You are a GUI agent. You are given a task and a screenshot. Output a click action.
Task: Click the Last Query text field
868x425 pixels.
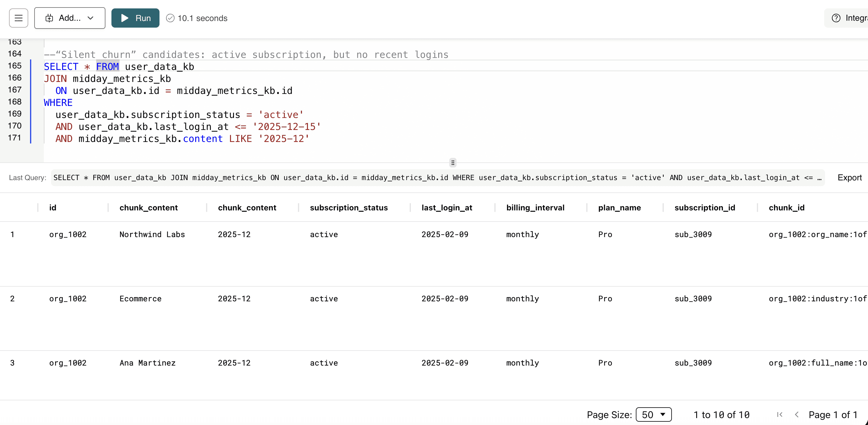click(x=437, y=177)
